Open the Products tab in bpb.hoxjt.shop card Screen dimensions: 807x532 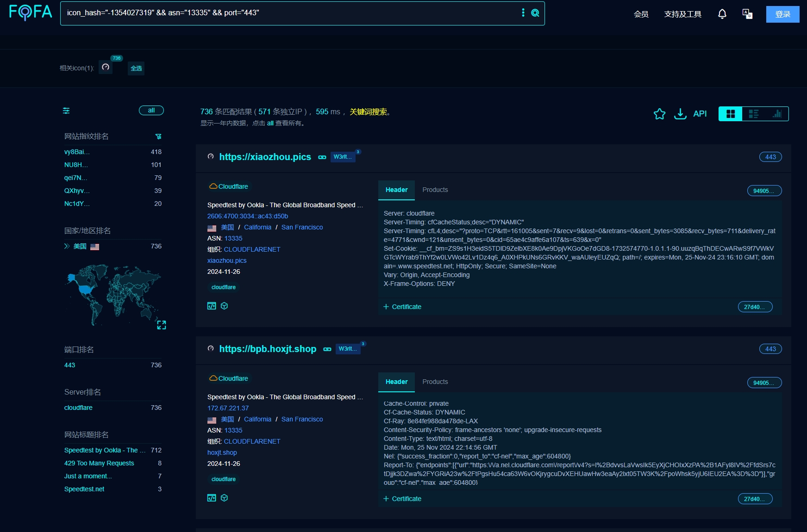click(435, 382)
